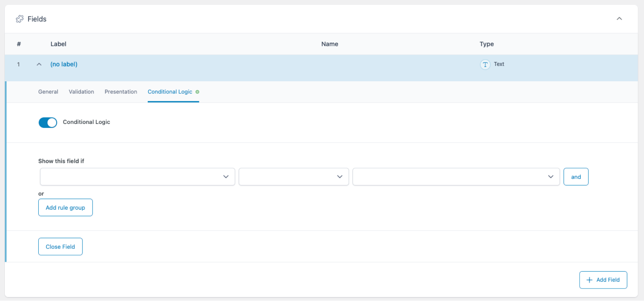Click the Text type icon

pyautogui.click(x=485, y=64)
